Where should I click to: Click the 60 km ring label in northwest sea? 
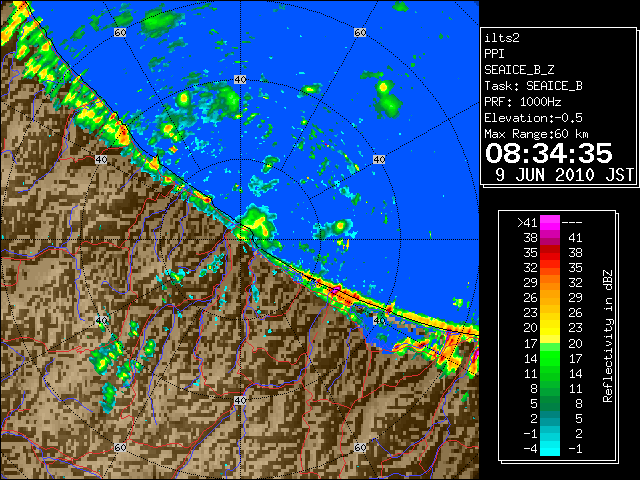click(x=120, y=32)
